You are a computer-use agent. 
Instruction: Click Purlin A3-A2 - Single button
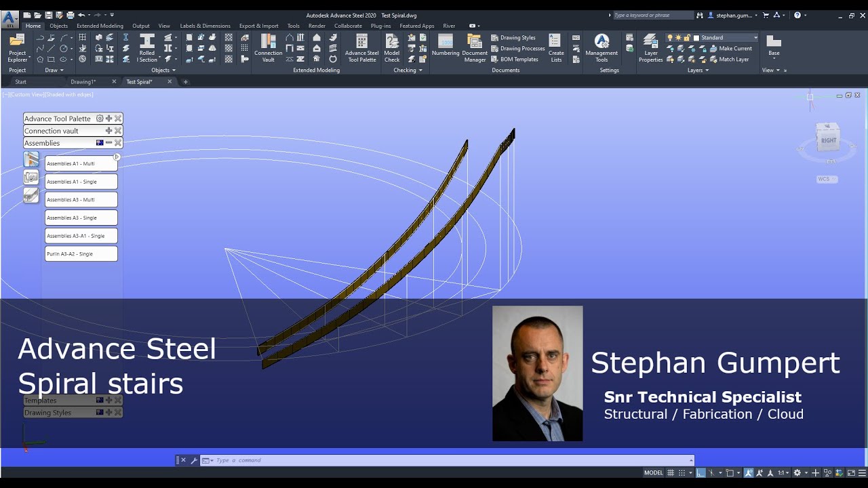tap(81, 253)
